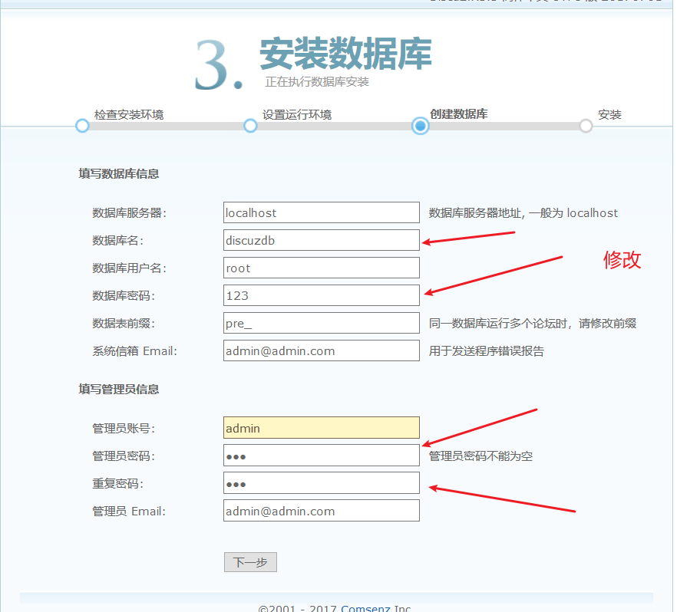Click the 安装 step label
Viewport: 700px width, 612px height.
click(609, 114)
